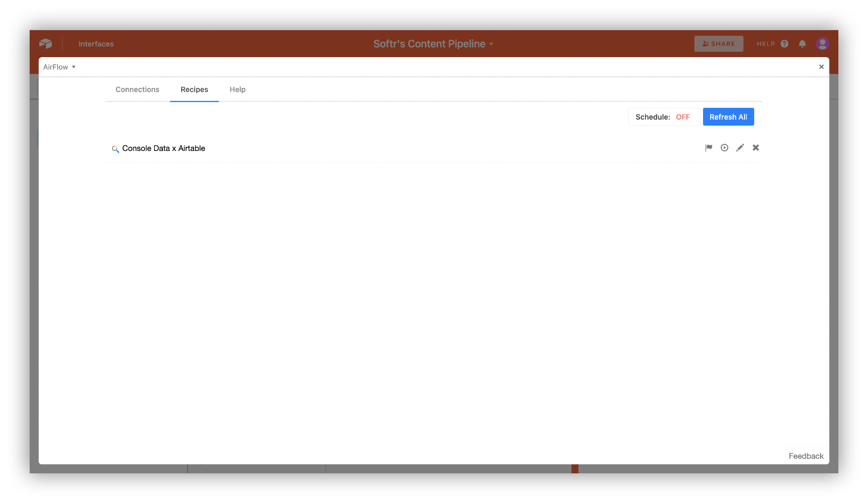
Task: Close the AirFlow panel
Action: point(821,67)
